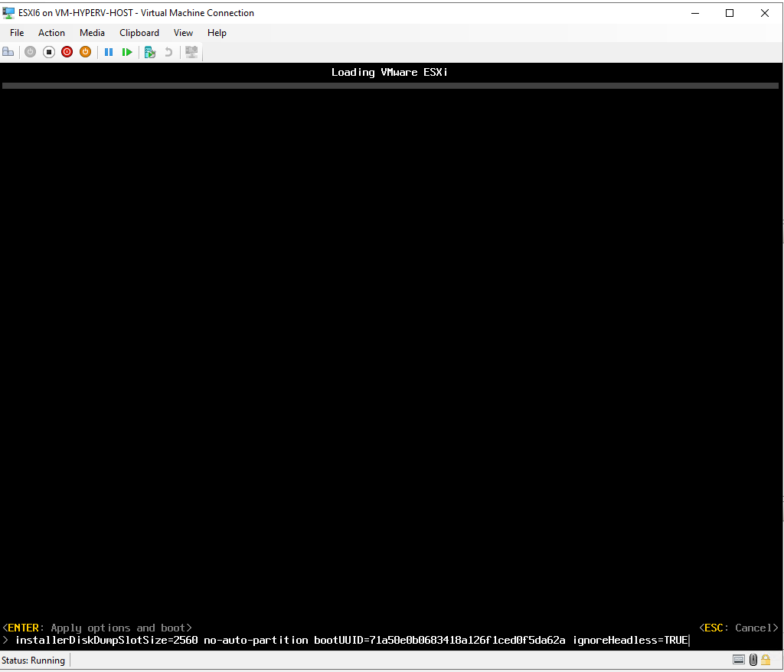Click the "ENTER: Apply options and boot" hint
This screenshot has width=784, height=672.
[97, 628]
